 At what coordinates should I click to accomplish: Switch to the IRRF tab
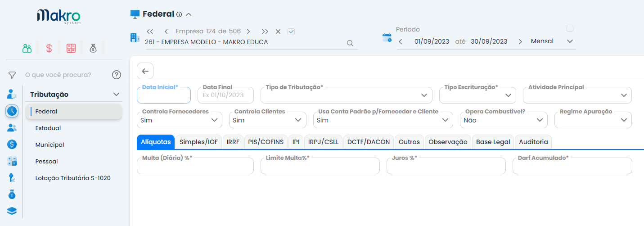pos(233,142)
